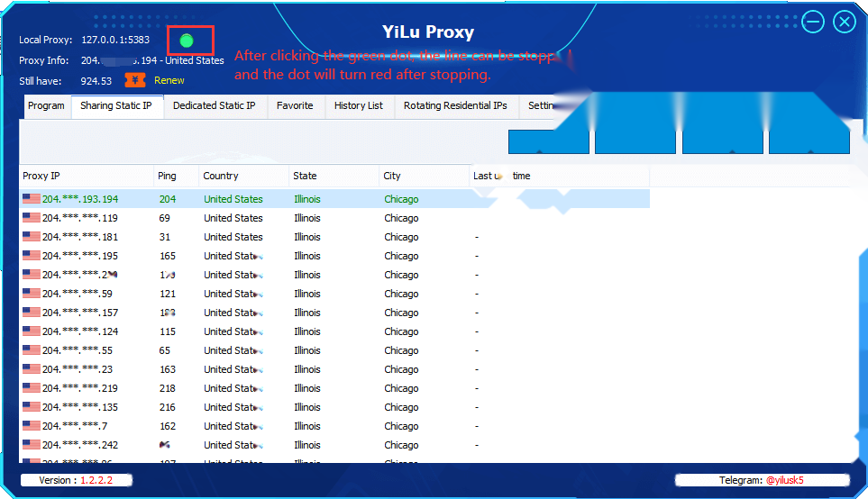Click version number 1.2.2.2
The width and height of the screenshot is (868, 499).
click(x=96, y=480)
